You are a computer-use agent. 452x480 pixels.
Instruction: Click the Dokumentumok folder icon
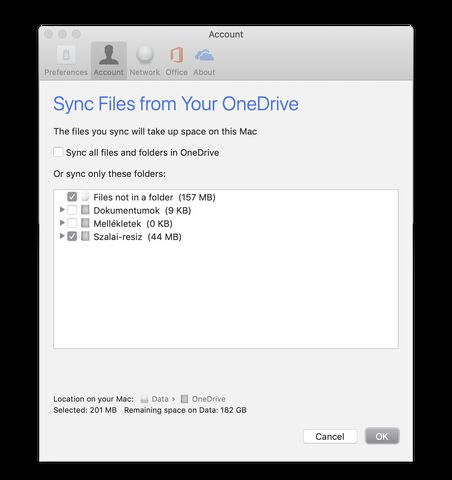[x=85, y=210]
